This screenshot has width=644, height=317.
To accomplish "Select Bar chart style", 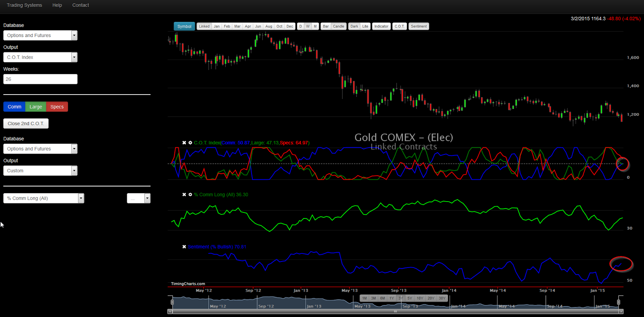I will (326, 26).
